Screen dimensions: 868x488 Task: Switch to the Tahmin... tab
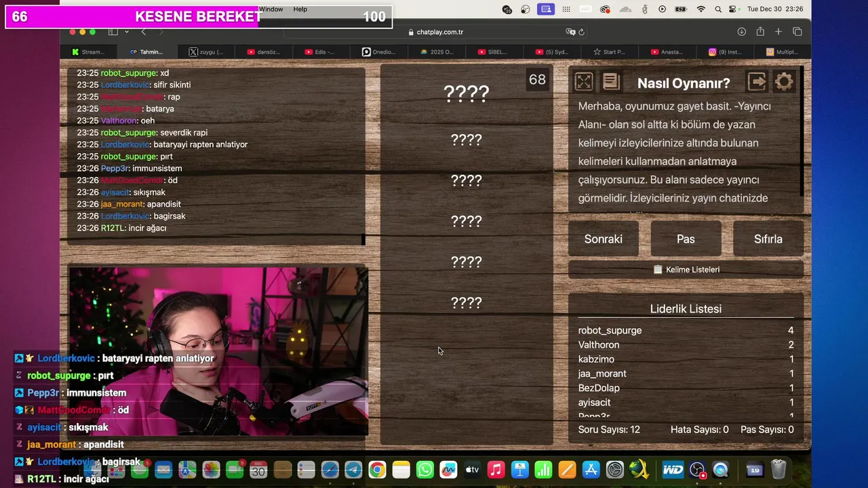coord(147,52)
